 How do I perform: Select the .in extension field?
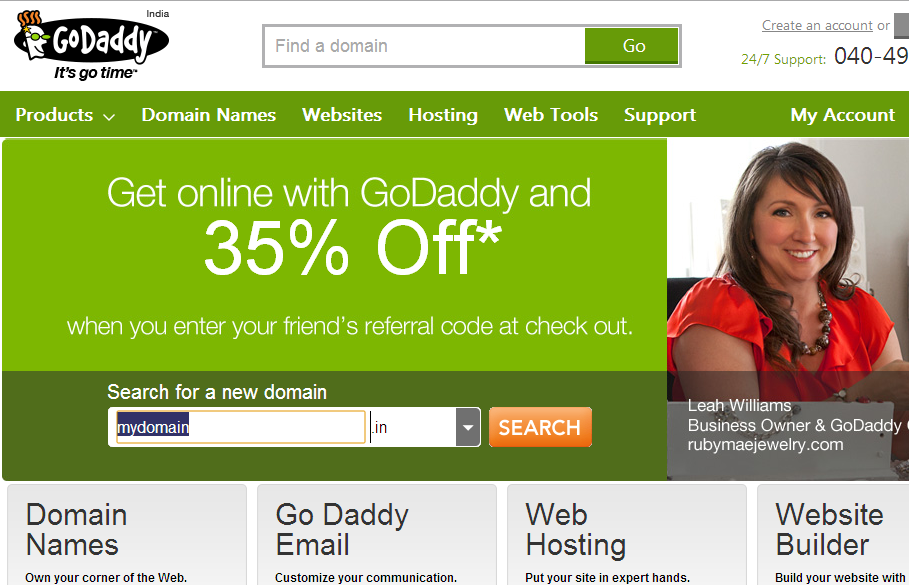[x=413, y=427]
